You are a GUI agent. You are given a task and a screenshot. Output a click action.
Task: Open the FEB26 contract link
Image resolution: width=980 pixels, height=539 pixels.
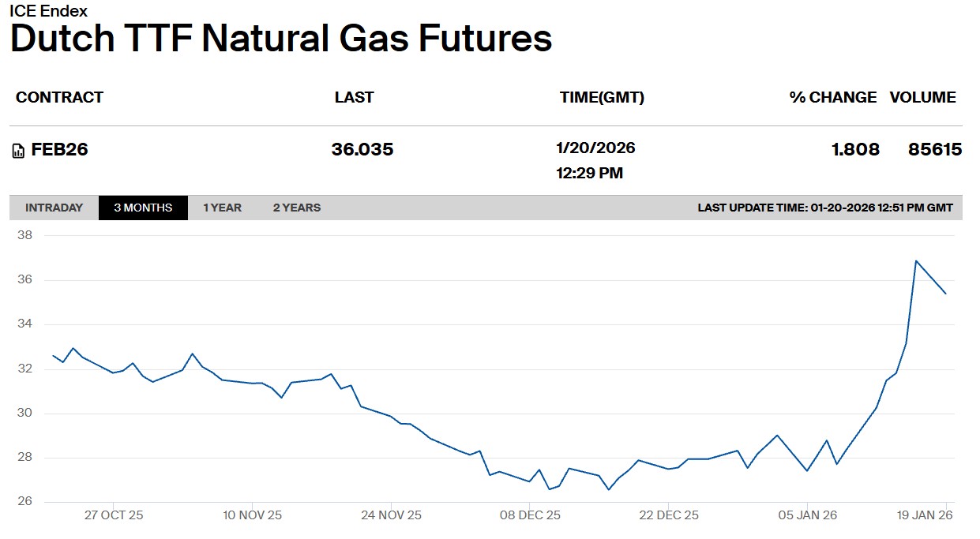click(x=59, y=150)
